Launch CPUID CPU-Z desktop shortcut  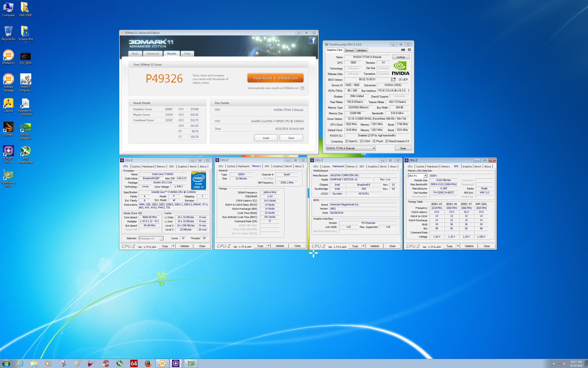click(8, 155)
